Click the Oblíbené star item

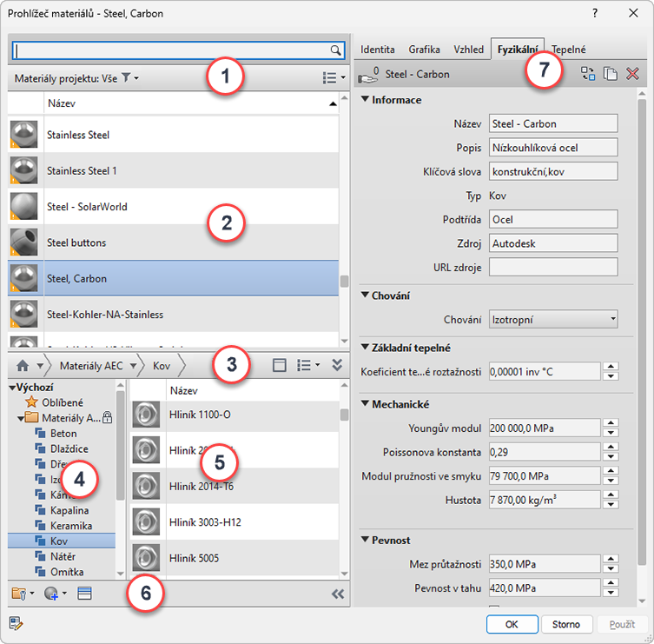point(54,402)
